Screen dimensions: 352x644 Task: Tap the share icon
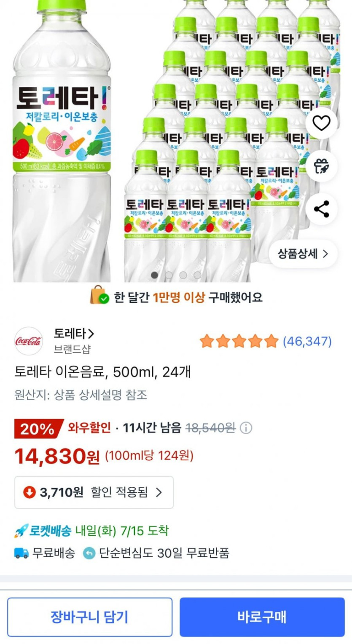(x=321, y=209)
